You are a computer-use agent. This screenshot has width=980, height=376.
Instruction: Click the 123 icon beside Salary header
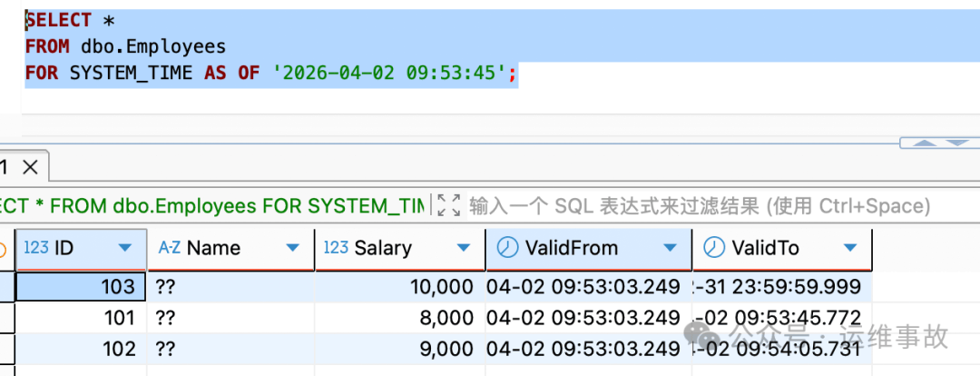pos(336,248)
